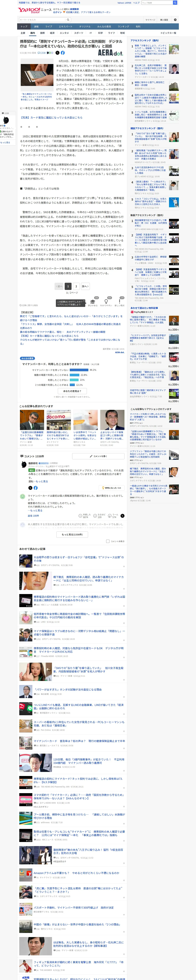Expand '…もっと見る' on the user comment
This screenshot has width=196, height=980.
point(35,511)
